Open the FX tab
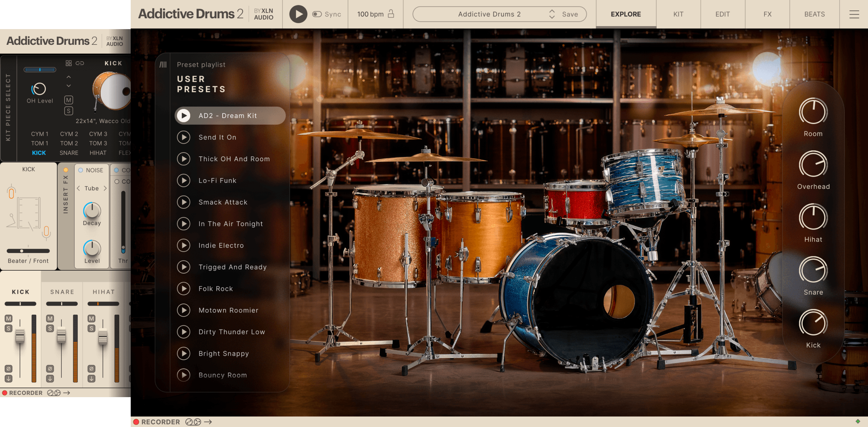 tap(767, 14)
